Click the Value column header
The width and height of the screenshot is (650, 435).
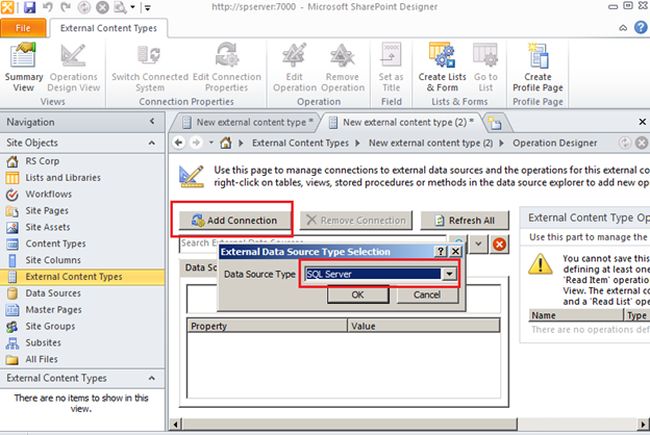click(x=423, y=326)
